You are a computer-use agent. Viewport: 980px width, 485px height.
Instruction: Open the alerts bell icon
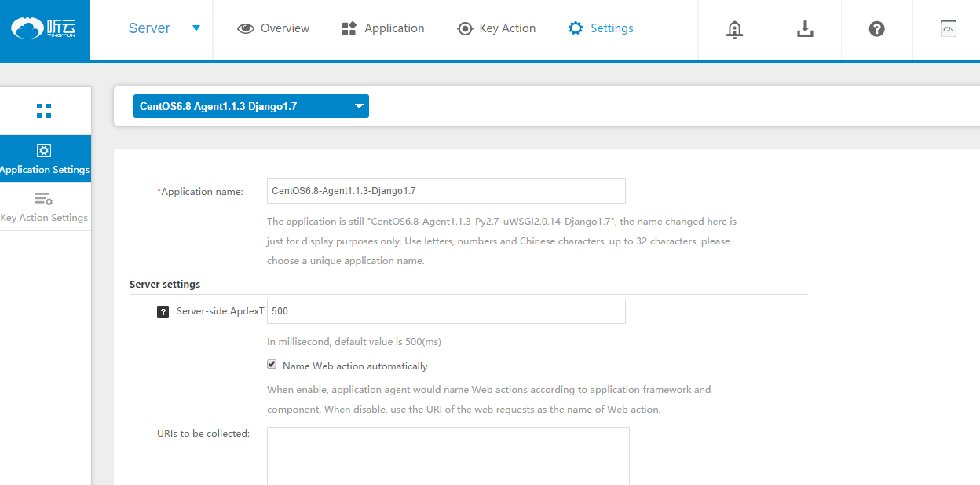pos(734,29)
